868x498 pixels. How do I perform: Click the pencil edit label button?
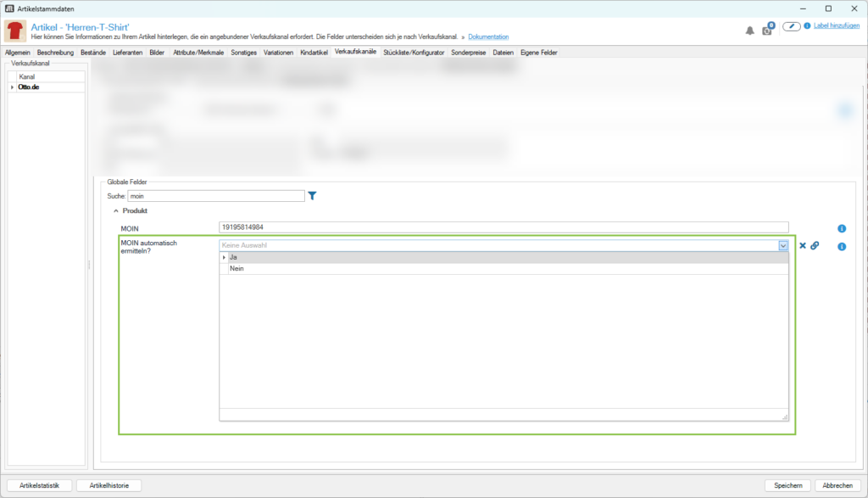[791, 26]
